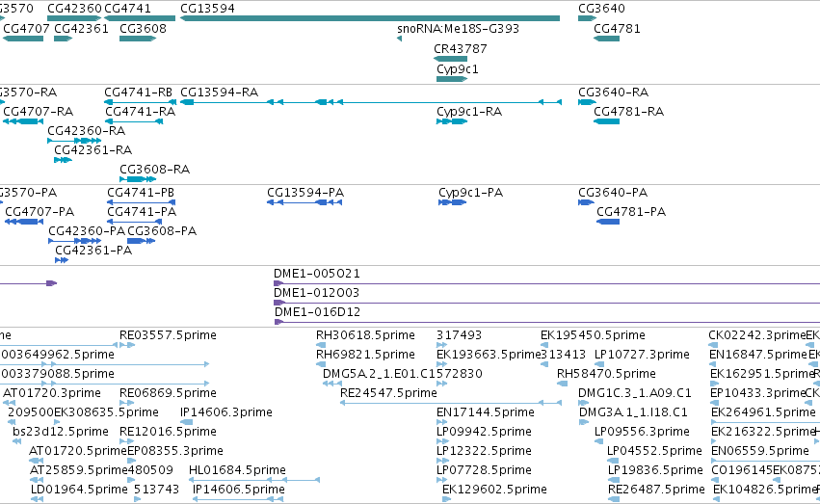Image resolution: width=820 pixels, height=504 pixels.
Task: Open the LP04552.5prime EST label
Action: 654,451
